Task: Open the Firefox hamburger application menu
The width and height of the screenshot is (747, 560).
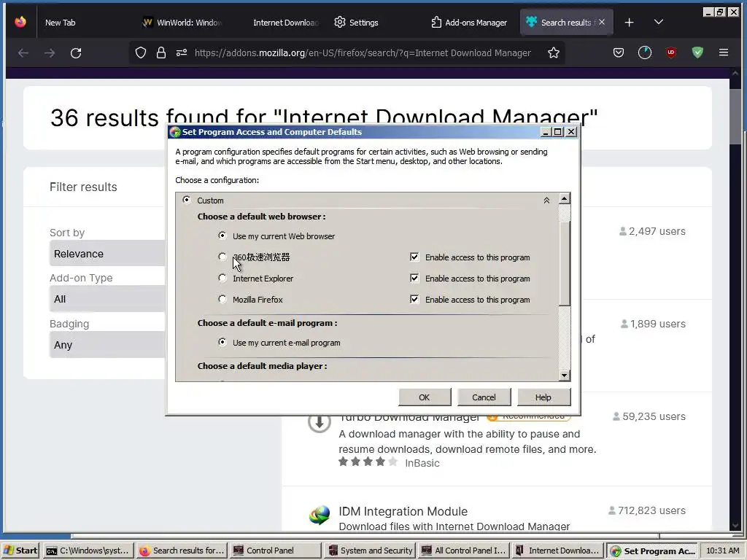Action: (x=724, y=52)
